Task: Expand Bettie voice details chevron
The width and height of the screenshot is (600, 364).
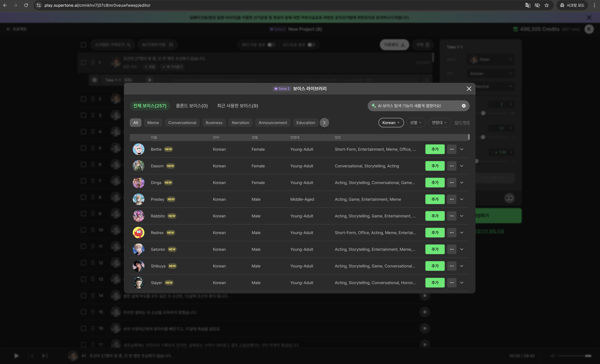Action: (461, 149)
